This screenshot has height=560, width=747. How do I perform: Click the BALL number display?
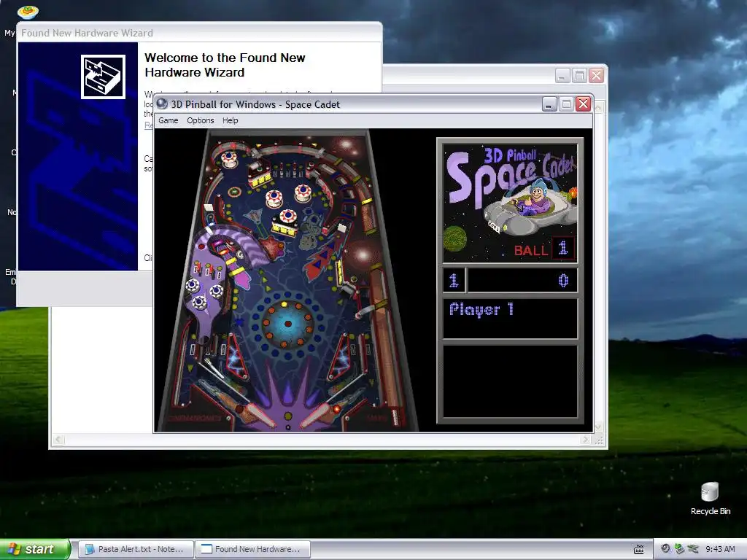coord(563,248)
